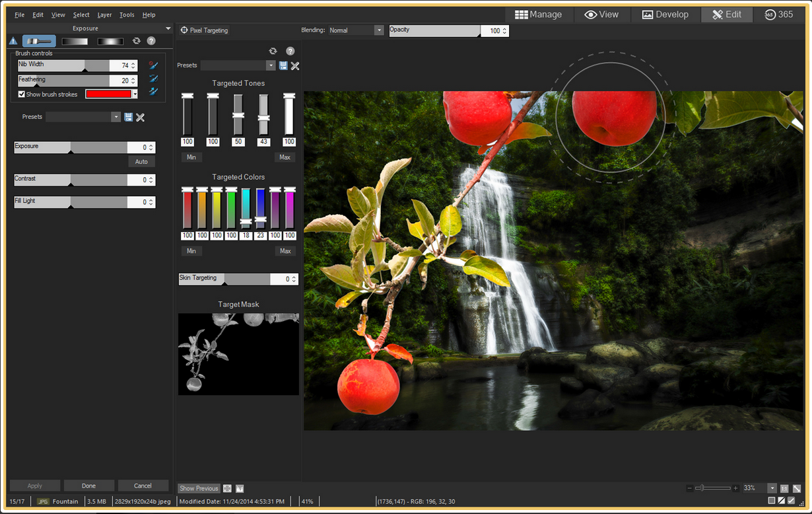Viewport: 812px width, 514px height.
Task: Expand the Exposure Presets dropdown
Action: (x=116, y=117)
